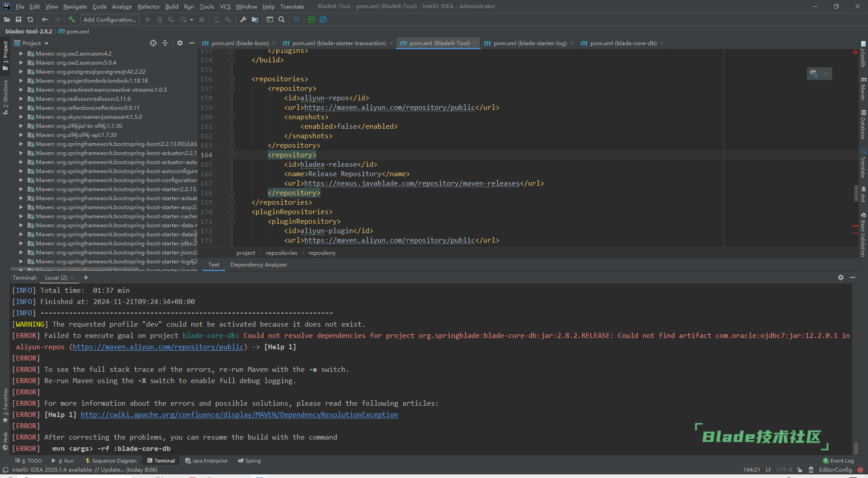The height and width of the screenshot is (478, 868).
Task: Open the Ant tool window on right sidebar
Action: pos(863,194)
